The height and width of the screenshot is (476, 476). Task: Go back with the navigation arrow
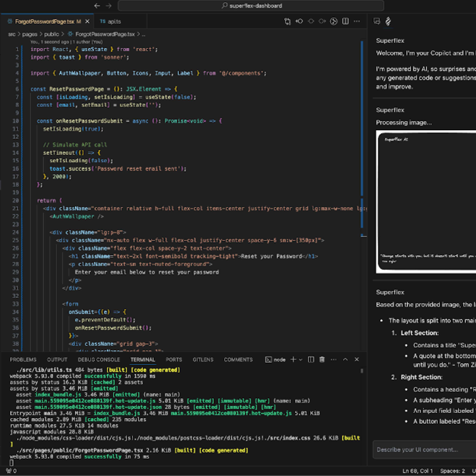97,6
